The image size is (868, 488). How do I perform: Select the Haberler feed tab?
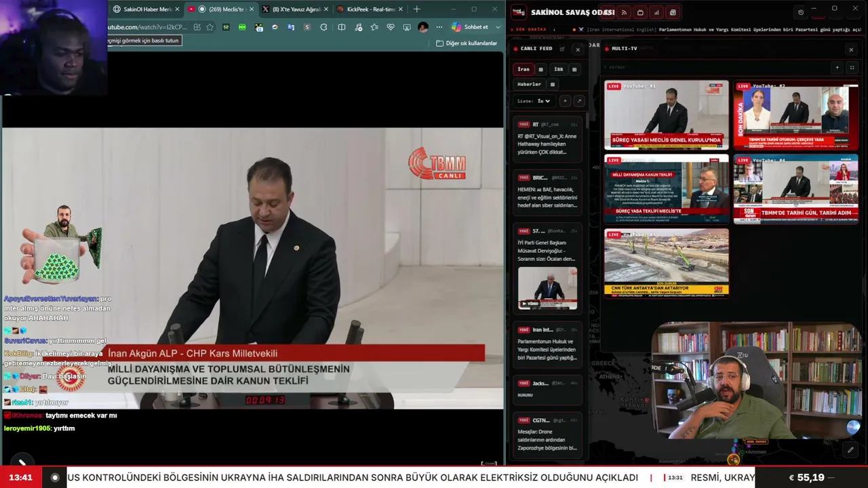(x=530, y=84)
